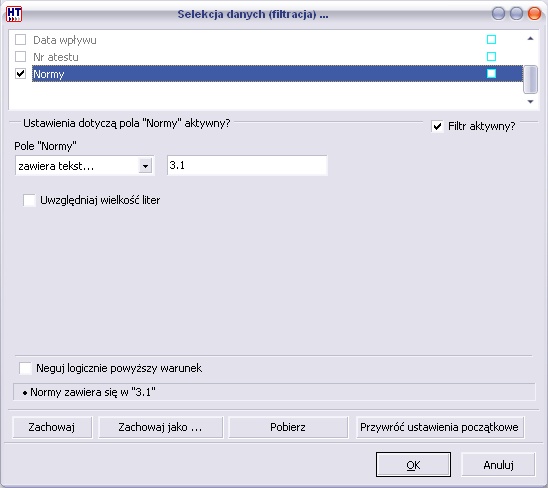Click the list scroll-up arrow icon

(530, 38)
